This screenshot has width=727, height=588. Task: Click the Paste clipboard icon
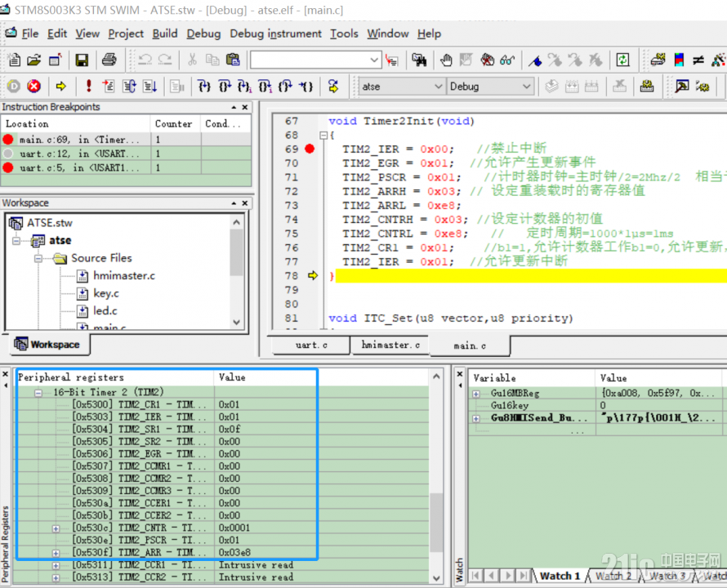tap(233, 60)
